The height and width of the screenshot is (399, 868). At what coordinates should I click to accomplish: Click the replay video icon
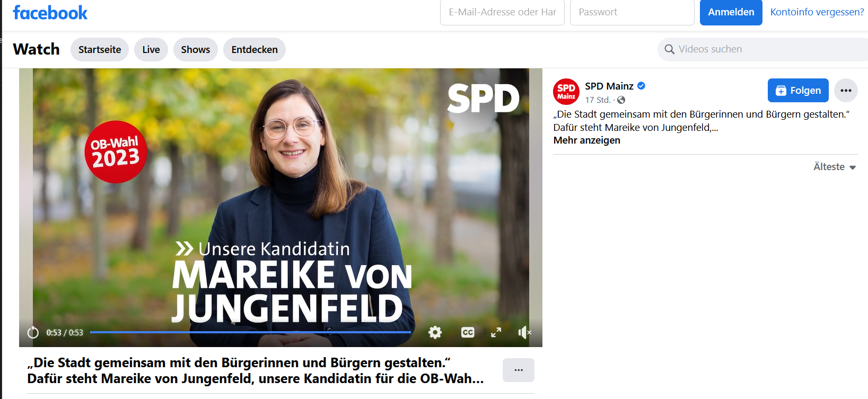click(33, 332)
